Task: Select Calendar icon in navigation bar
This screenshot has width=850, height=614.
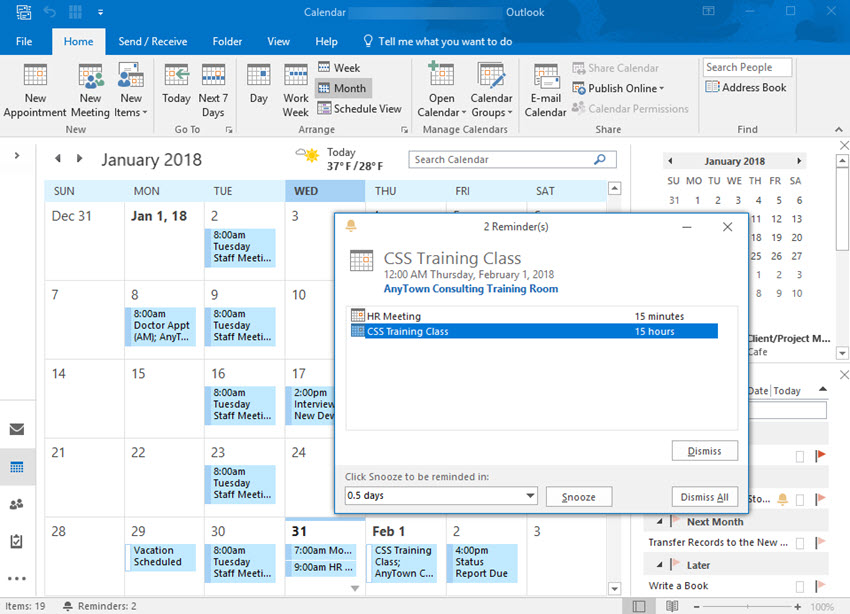Action: (17, 467)
